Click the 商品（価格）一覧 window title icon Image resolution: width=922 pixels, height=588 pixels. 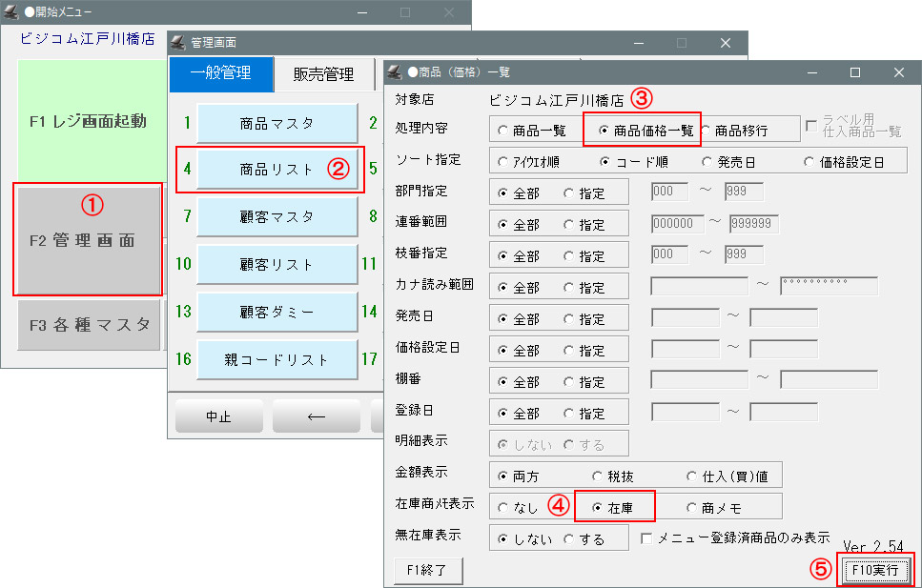(x=395, y=71)
